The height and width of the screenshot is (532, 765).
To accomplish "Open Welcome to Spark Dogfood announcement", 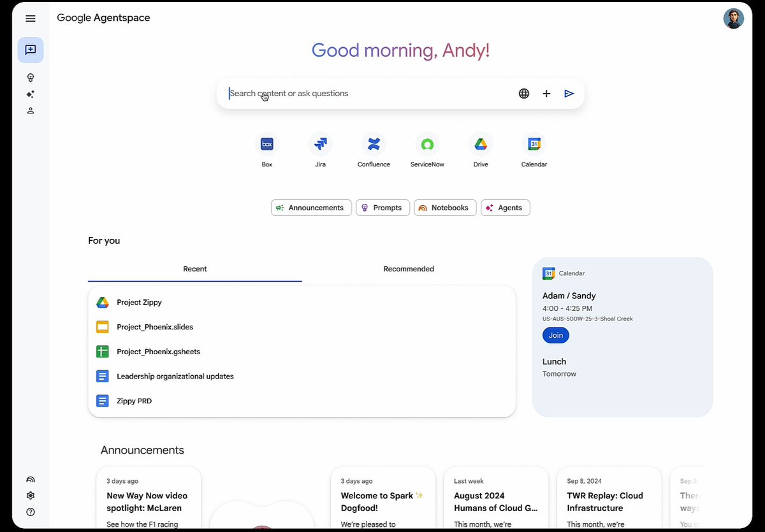I will pyautogui.click(x=383, y=498).
